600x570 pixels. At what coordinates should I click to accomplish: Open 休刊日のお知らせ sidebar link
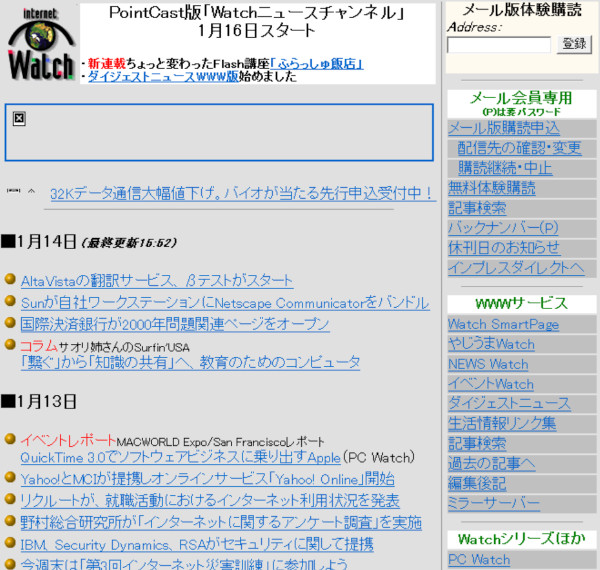(x=504, y=248)
